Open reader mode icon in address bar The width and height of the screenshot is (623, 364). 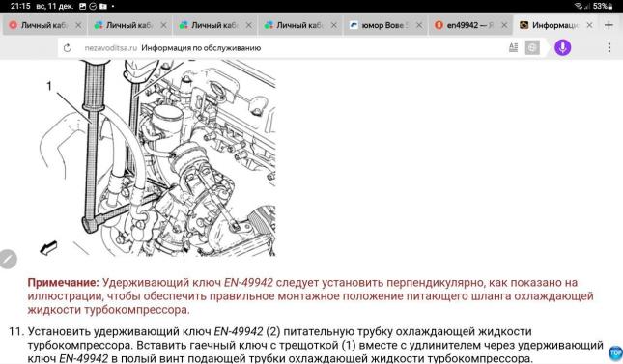pos(513,47)
